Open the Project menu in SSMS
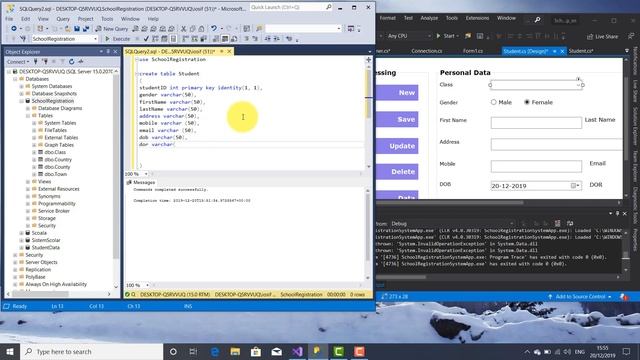640x360 pixels. [85, 19]
